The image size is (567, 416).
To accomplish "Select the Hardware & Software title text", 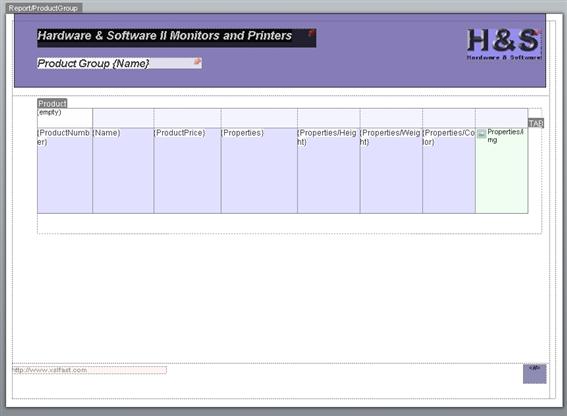I will 165,35.
